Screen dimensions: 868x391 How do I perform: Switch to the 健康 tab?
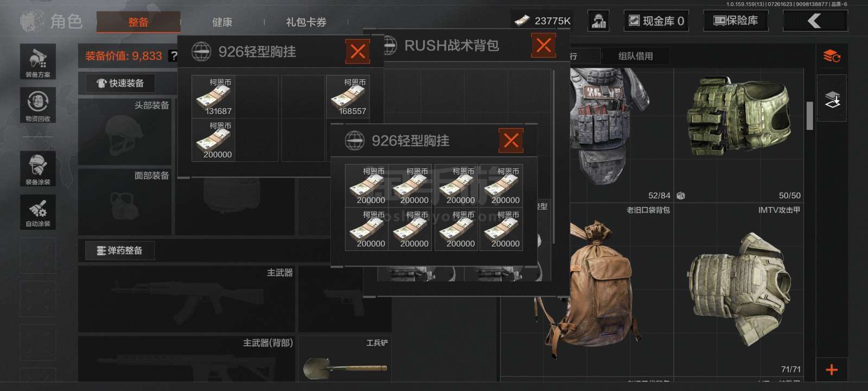click(222, 22)
